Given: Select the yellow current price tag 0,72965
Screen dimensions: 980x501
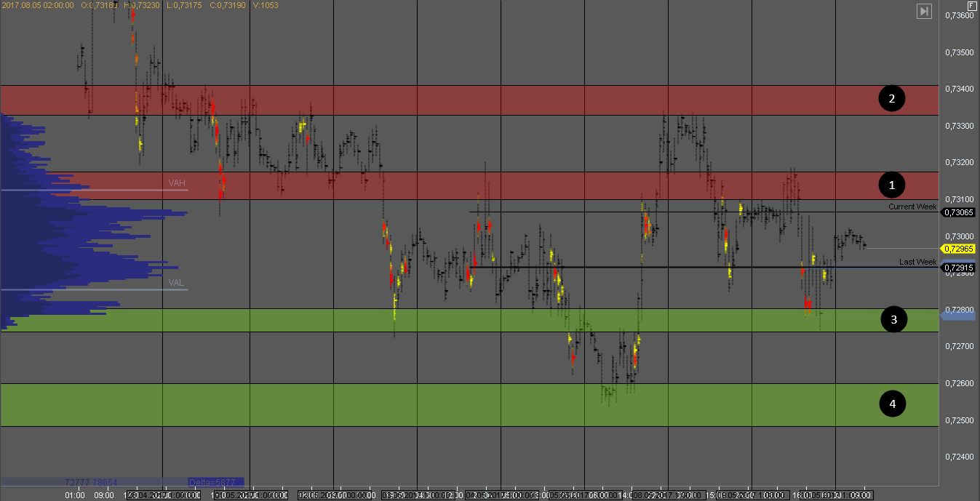Looking at the screenshot, I should (958, 249).
